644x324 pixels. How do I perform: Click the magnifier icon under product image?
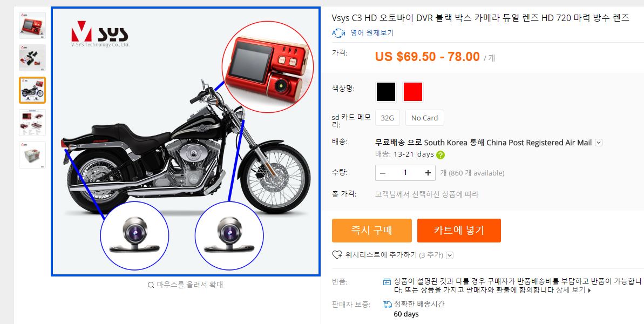151,285
